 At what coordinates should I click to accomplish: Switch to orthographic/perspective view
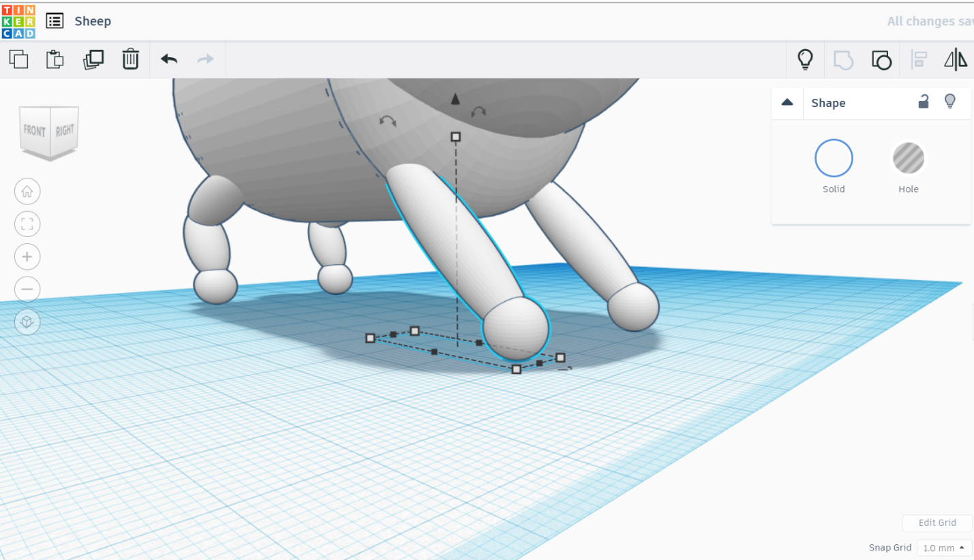click(27, 322)
